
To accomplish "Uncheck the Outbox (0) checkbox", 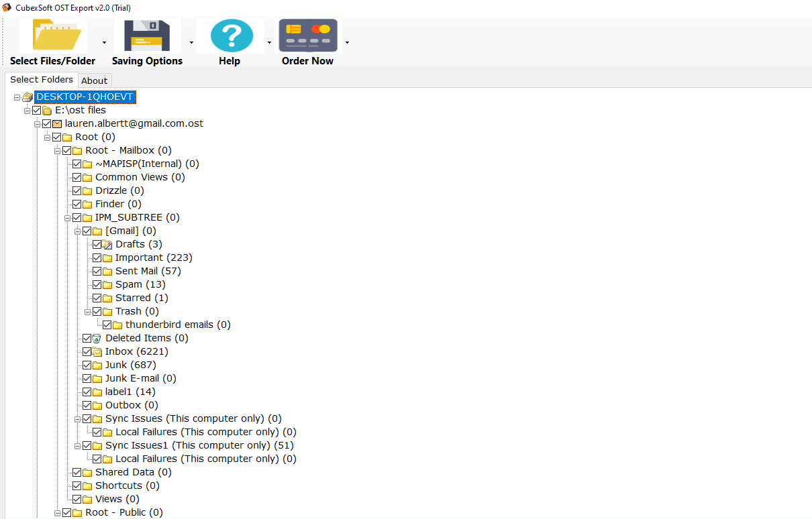I will tap(87, 405).
